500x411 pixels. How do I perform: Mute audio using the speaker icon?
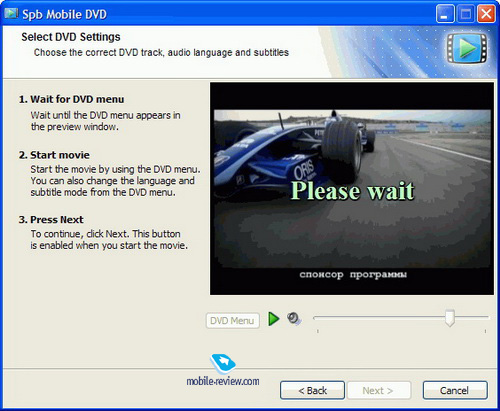[294, 319]
